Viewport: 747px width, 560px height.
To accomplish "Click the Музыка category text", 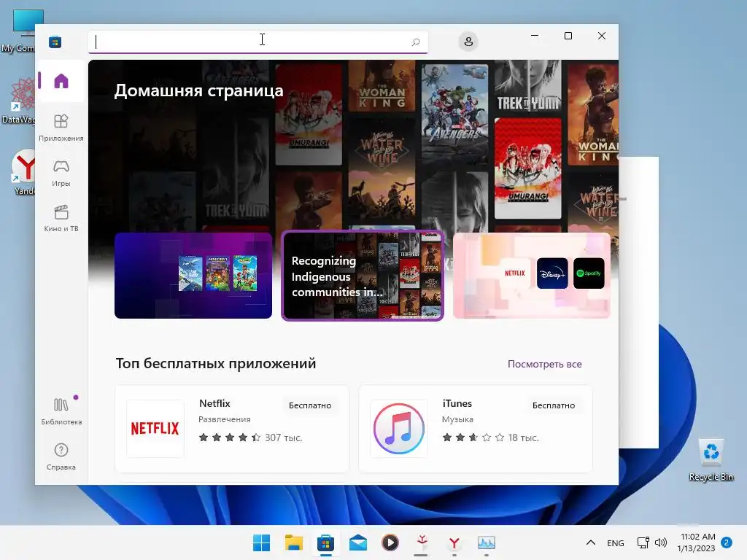I will pyautogui.click(x=457, y=419).
